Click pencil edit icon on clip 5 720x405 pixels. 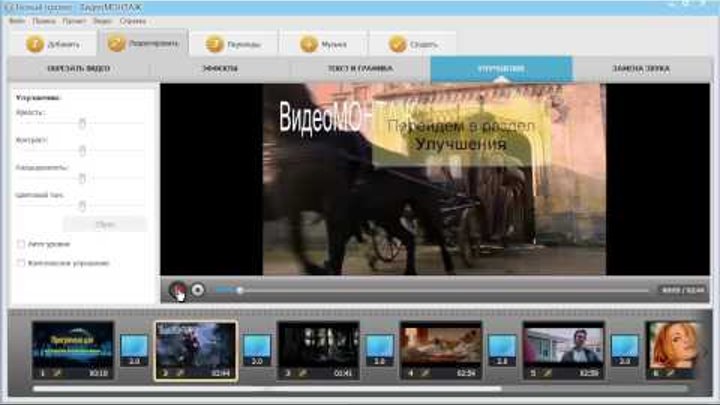548,373
